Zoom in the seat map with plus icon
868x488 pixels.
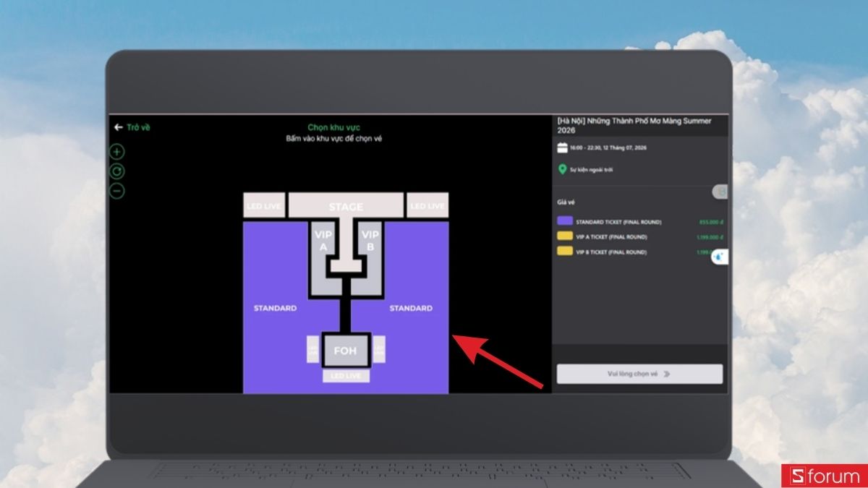[x=117, y=152]
